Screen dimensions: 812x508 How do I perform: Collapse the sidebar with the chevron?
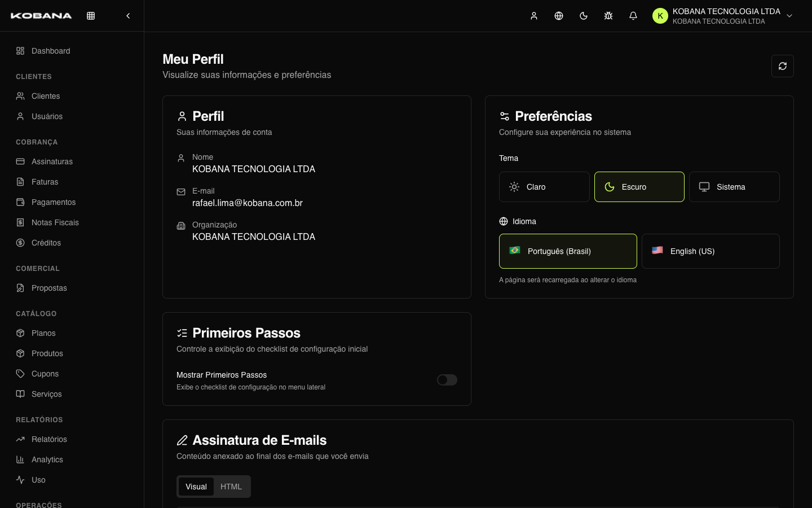pos(128,16)
